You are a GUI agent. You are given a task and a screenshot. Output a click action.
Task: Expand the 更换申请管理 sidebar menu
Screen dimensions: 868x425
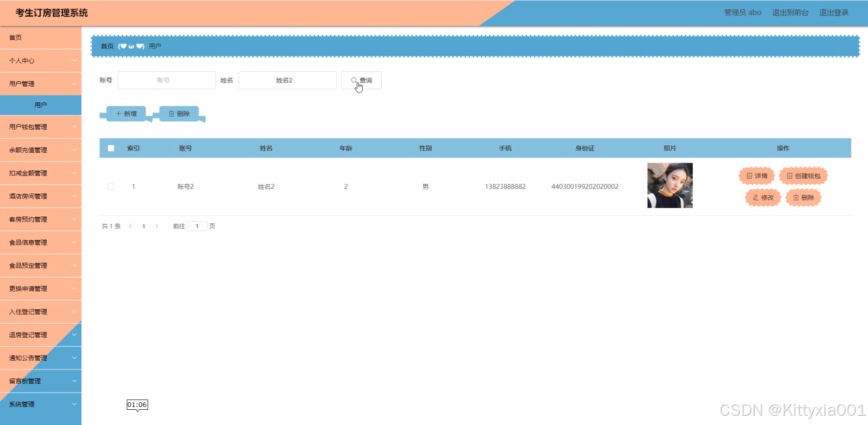point(41,289)
